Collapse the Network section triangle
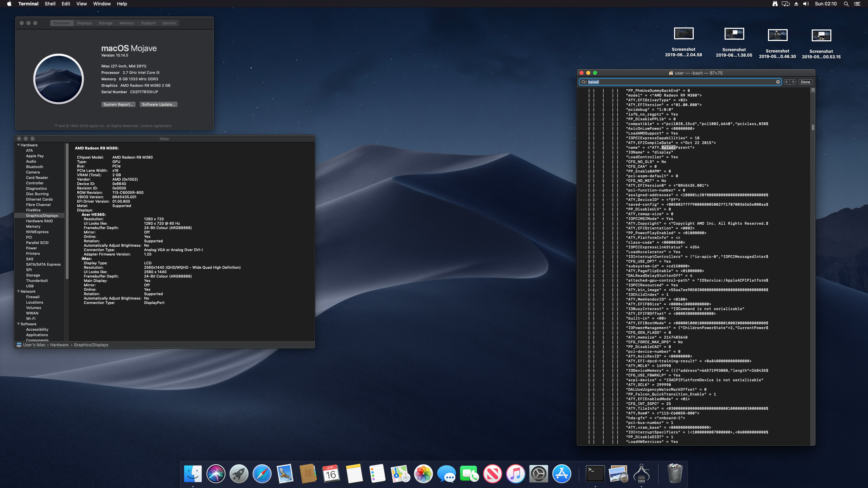The image size is (868, 488). [18, 291]
